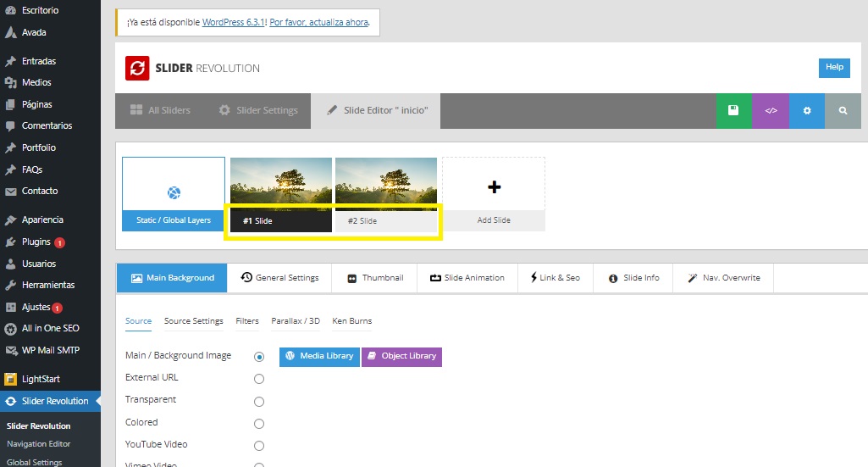Go to the Ken Burns sub-tab
Screen dimensions: 868x467
[351, 321]
